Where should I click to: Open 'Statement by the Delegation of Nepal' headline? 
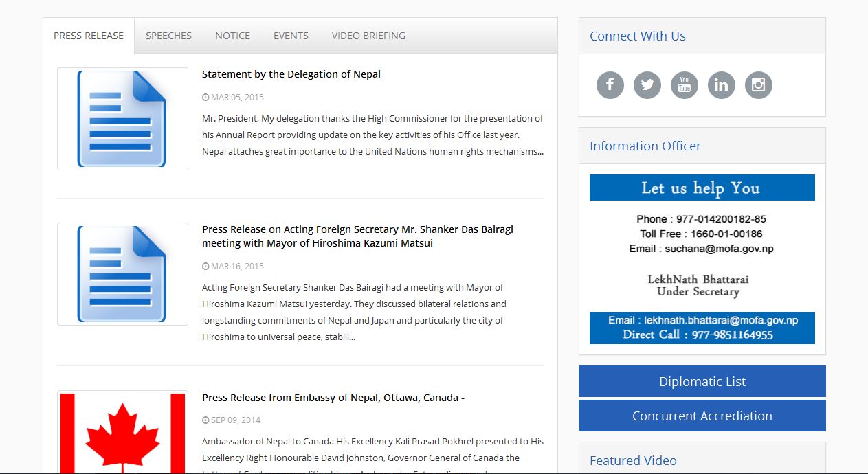click(291, 74)
